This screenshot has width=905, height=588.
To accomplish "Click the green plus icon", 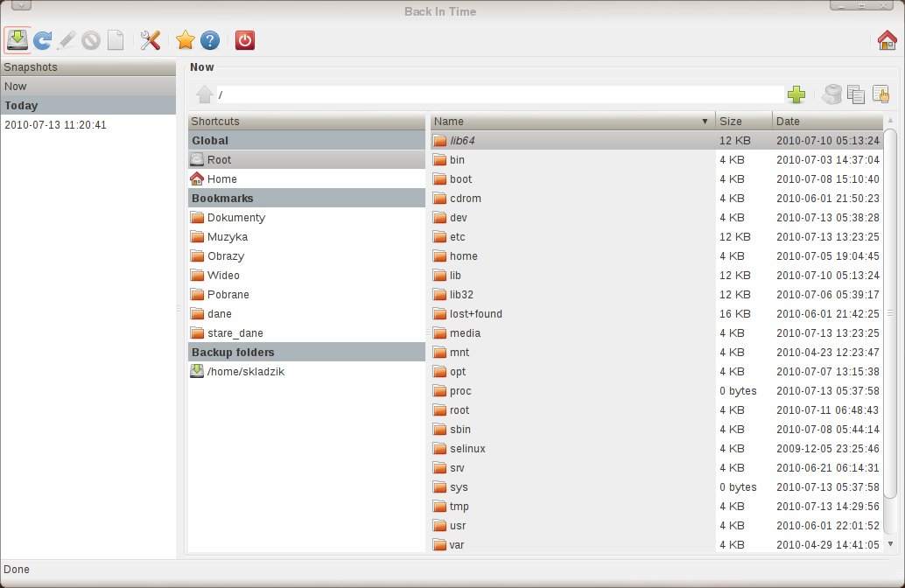I will 796,94.
